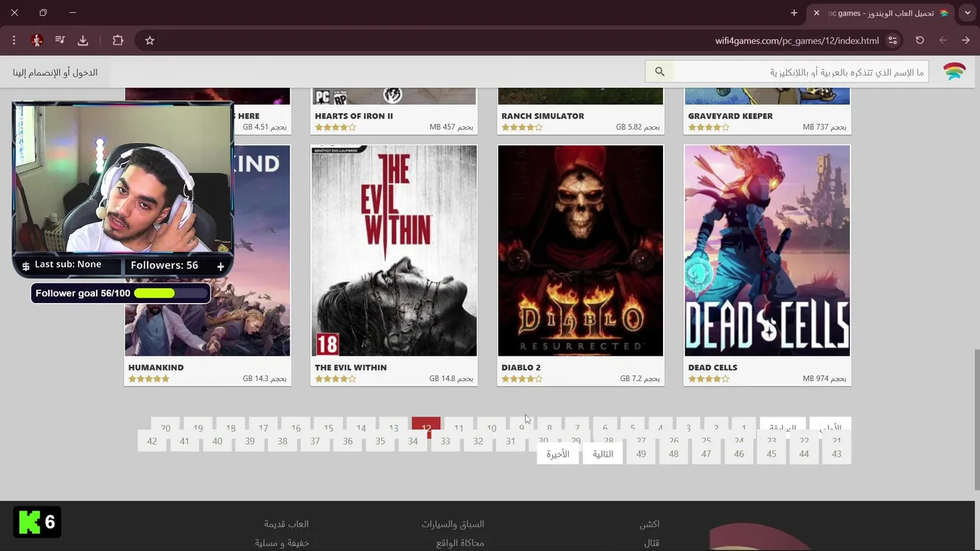This screenshot has height=551, width=980.
Task: Click THE EVIL WITHIN title text
Action: [x=351, y=367]
